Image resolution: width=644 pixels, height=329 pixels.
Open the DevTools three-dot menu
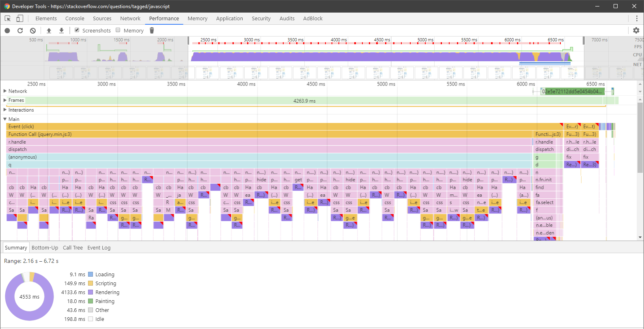[x=637, y=18]
